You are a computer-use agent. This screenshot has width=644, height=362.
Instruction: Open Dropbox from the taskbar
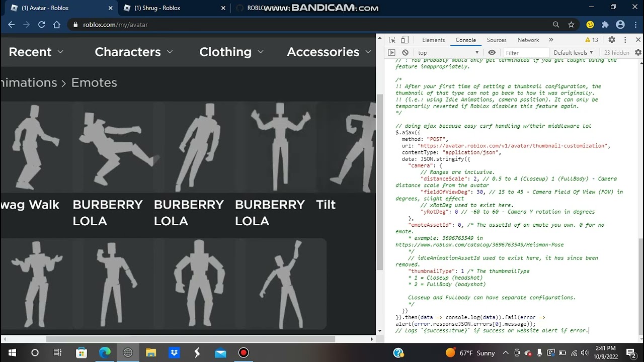(x=174, y=353)
